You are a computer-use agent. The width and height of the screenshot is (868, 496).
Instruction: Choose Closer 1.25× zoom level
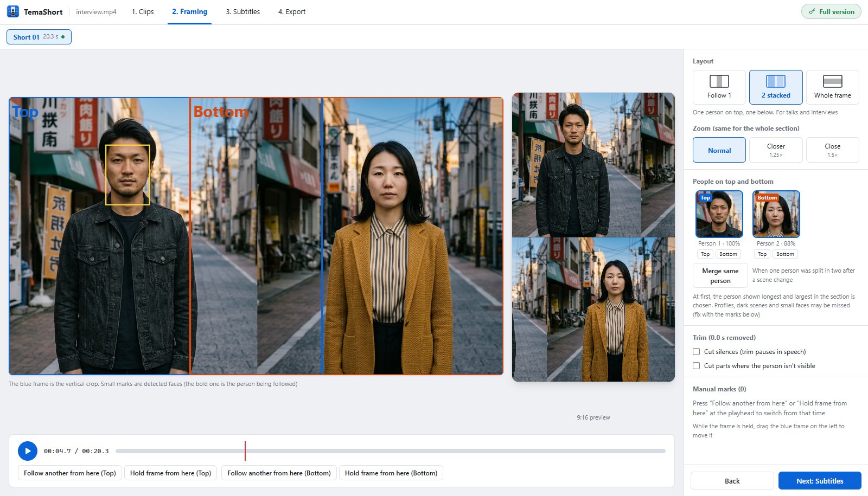tap(776, 150)
